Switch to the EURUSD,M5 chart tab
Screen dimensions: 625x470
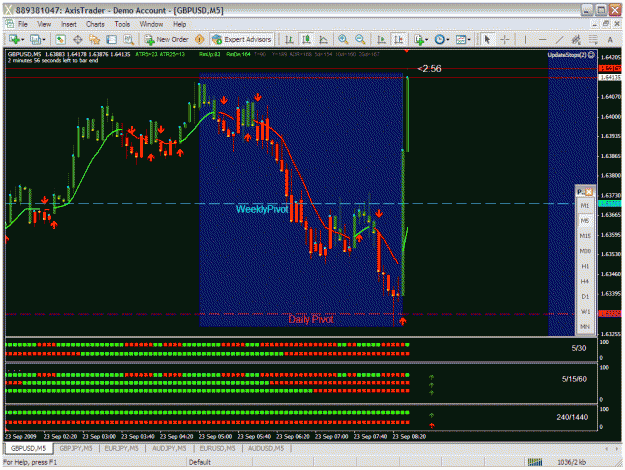(217, 448)
